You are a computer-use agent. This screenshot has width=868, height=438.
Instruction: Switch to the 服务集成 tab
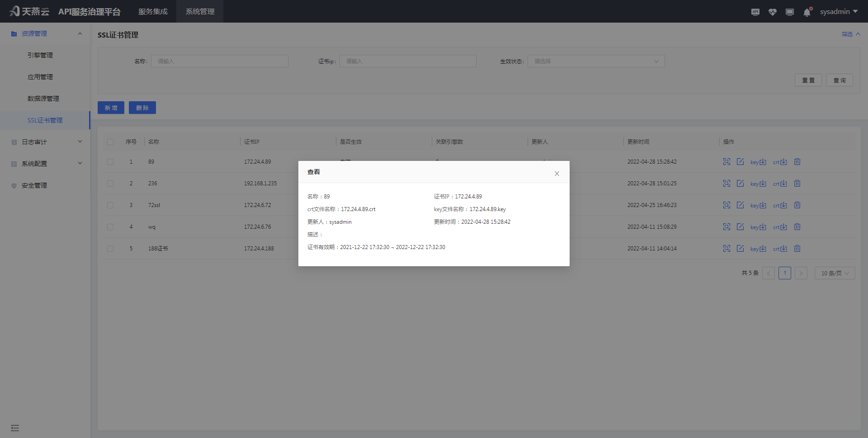pos(153,11)
